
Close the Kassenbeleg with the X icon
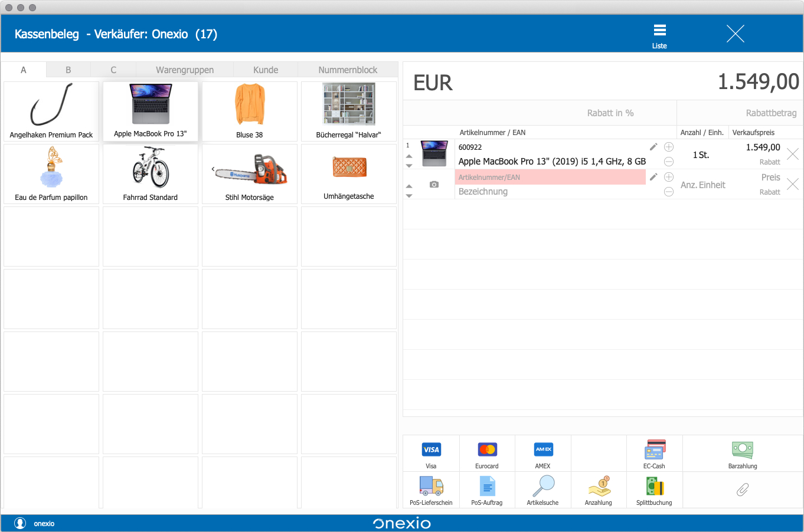(x=735, y=34)
